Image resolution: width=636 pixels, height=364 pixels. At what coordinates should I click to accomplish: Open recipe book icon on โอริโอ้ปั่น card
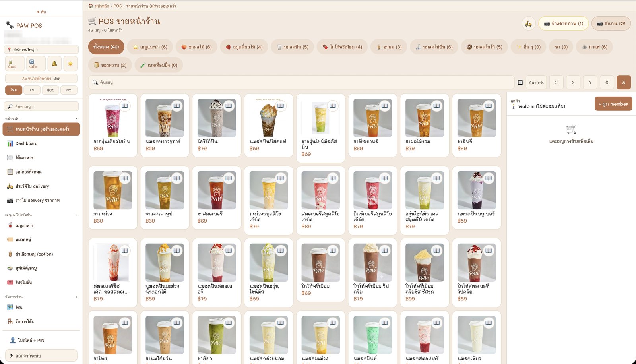229,106
